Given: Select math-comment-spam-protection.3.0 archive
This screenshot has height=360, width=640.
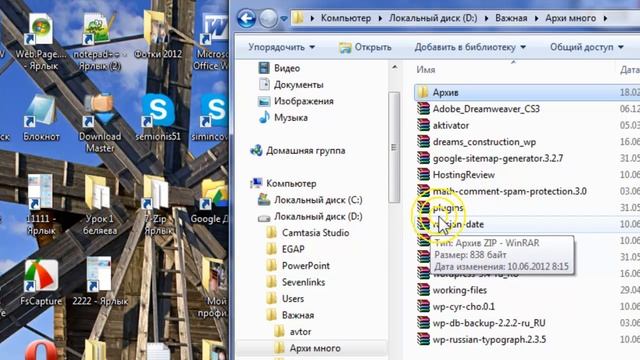Looking at the screenshot, I should [502, 191].
